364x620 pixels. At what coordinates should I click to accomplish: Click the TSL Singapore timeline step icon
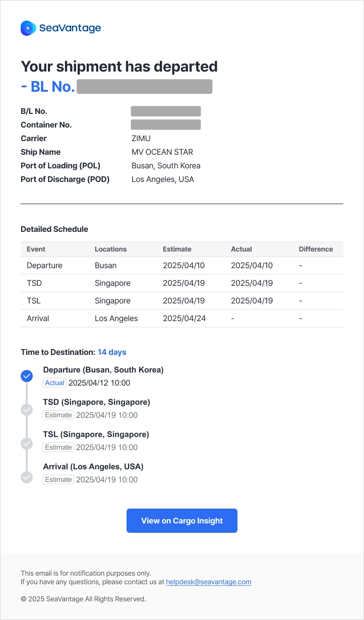(x=27, y=443)
